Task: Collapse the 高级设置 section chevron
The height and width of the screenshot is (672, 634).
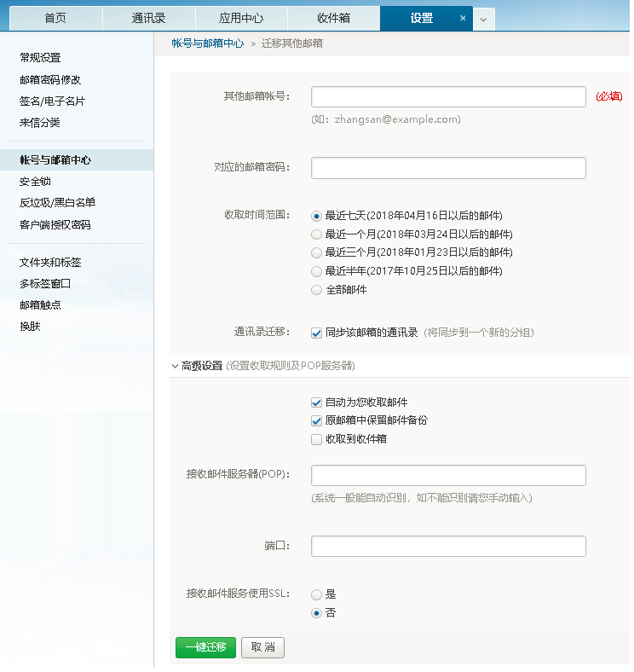Action: tap(175, 366)
